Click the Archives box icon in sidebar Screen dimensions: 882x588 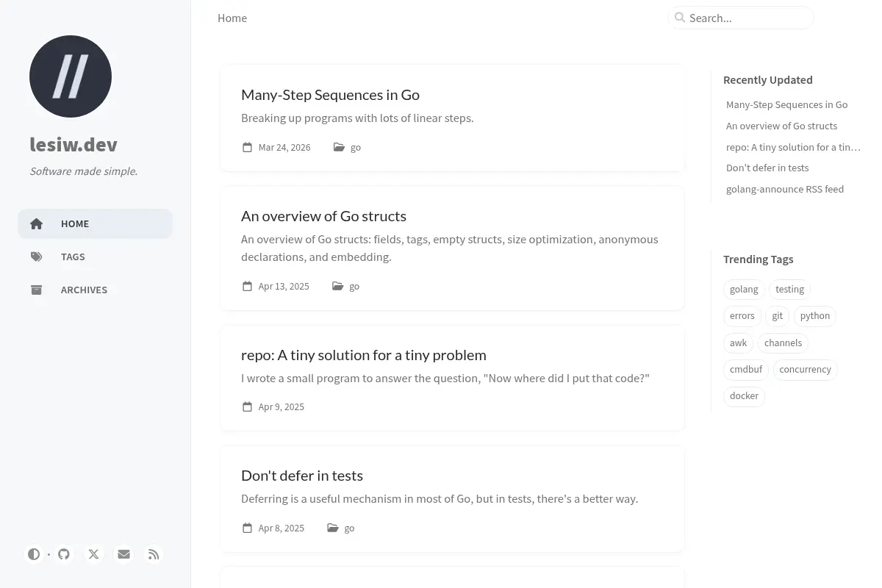click(x=37, y=290)
